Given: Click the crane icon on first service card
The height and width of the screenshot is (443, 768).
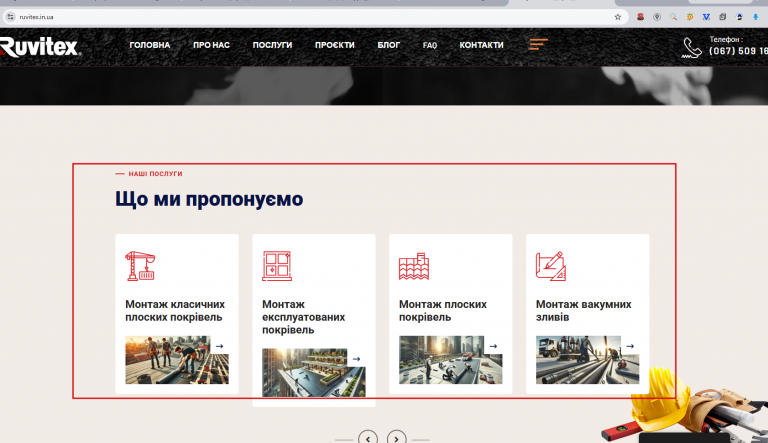Looking at the screenshot, I should [x=140, y=266].
